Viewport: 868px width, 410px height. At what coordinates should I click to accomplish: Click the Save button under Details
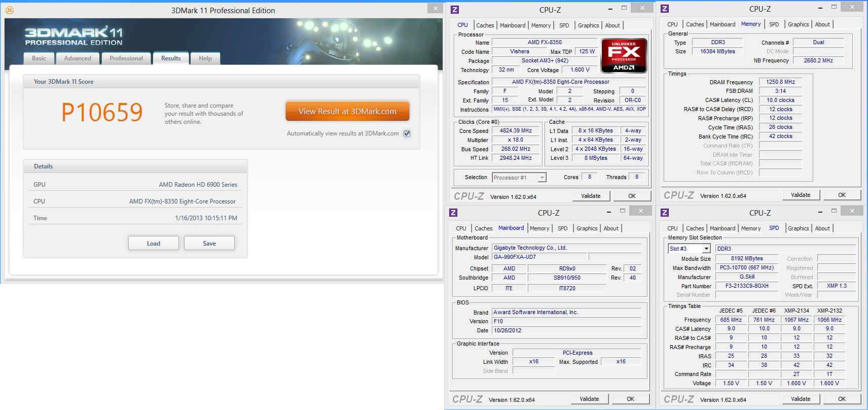pos(209,244)
